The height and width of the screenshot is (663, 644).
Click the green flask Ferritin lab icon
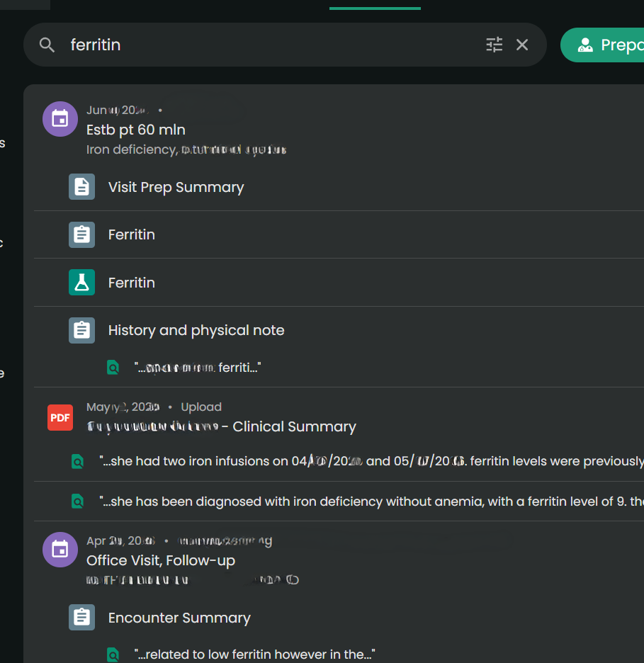81,283
